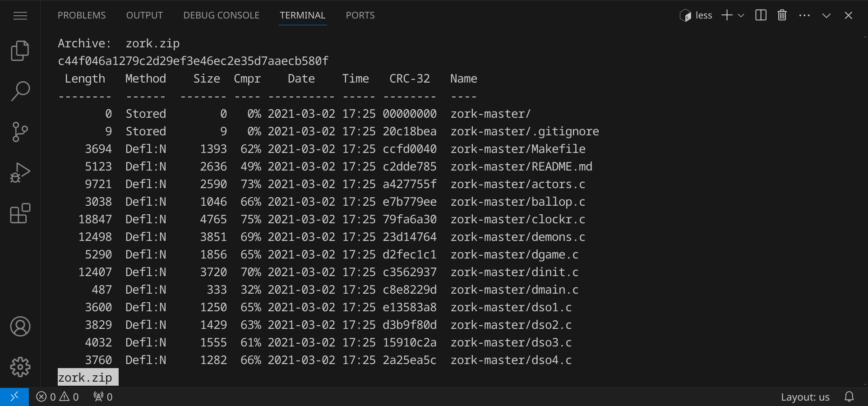The image size is (868, 406).
Task: Open the Search view icon
Action: point(20,91)
